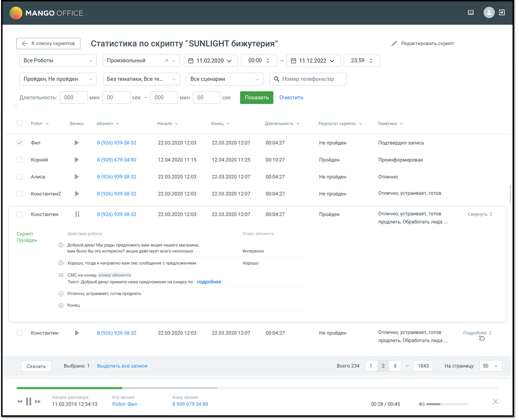This screenshot has height=420, width=519.
Task: Seek on the audio progress bar
Action: pos(258,388)
